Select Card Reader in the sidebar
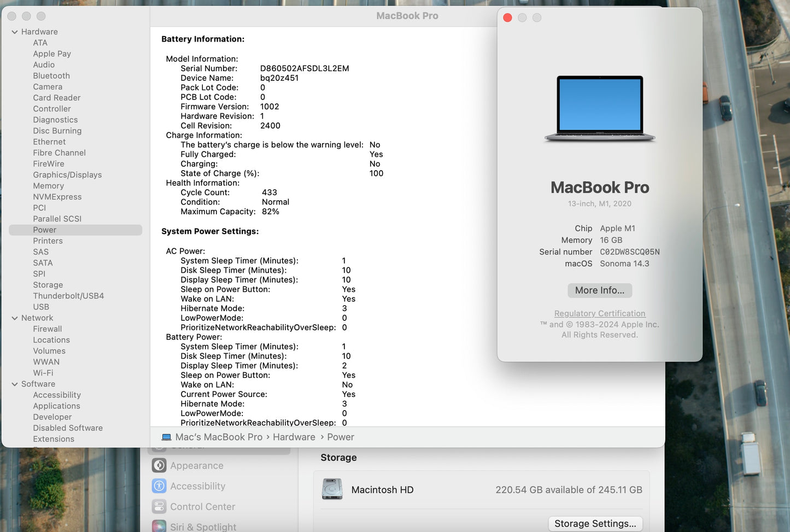Image resolution: width=790 pixels, height=532 pixels. 57,97
